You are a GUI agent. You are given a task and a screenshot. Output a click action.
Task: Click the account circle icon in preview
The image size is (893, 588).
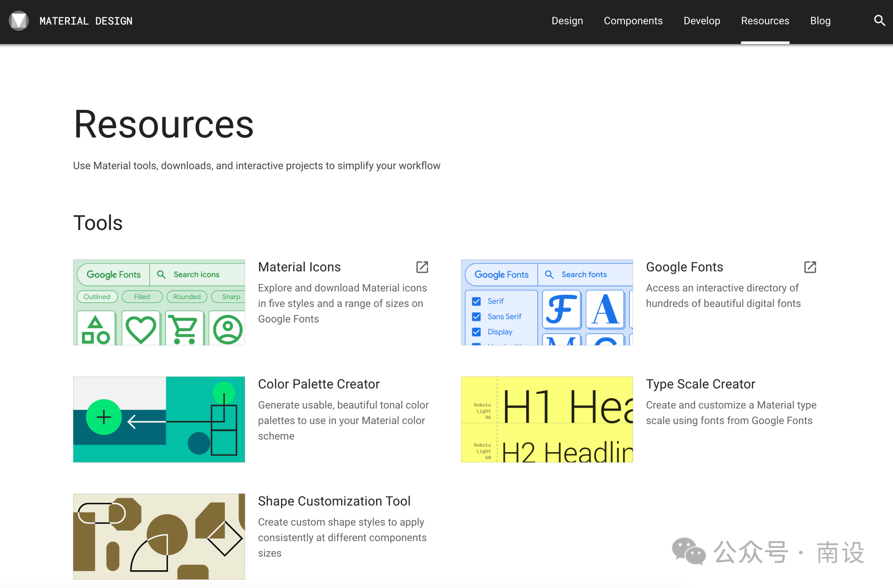coord(227,329)
